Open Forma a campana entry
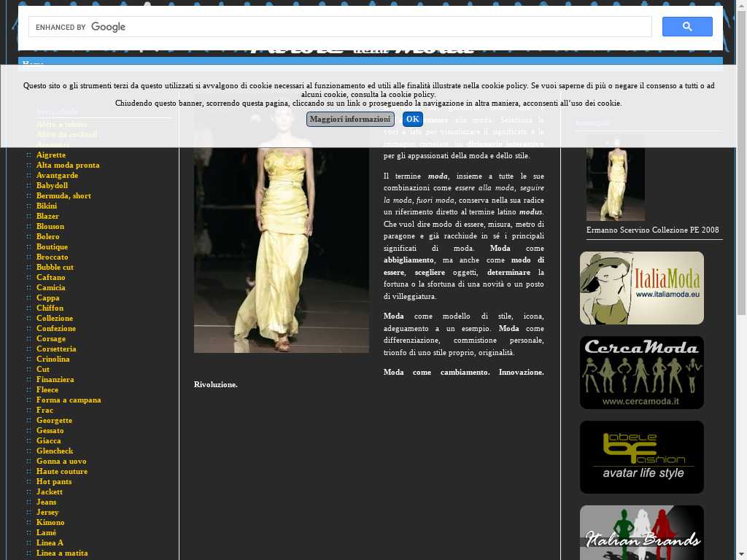This screenshot has width=747, height=560. (69, 400)
